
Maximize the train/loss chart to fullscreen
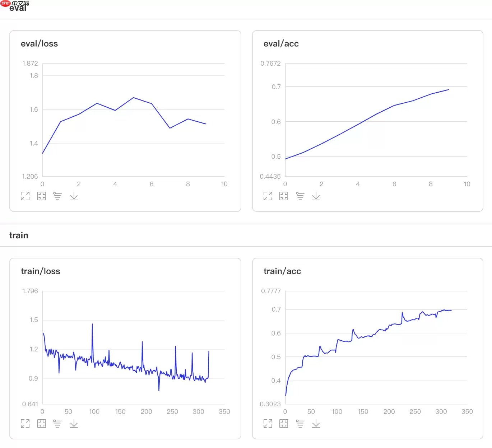(25, 424)
